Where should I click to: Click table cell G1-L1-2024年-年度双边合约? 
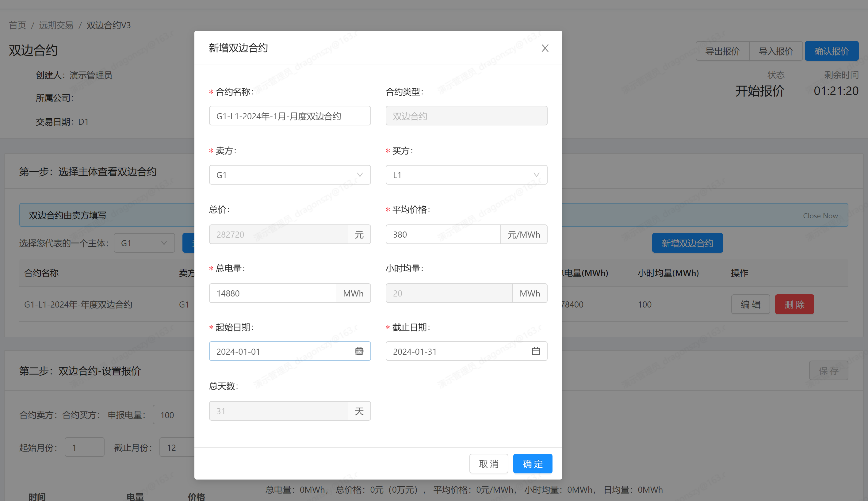click(78, 304)
